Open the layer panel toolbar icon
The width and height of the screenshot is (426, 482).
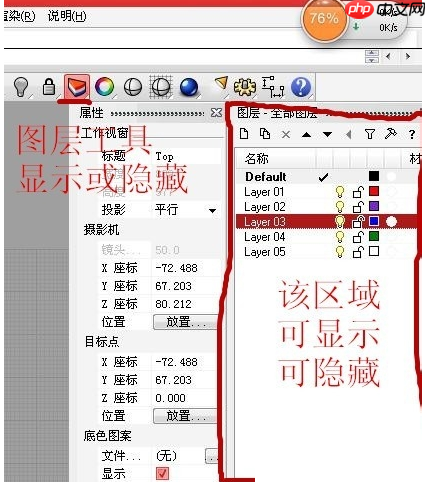point(77,87)
